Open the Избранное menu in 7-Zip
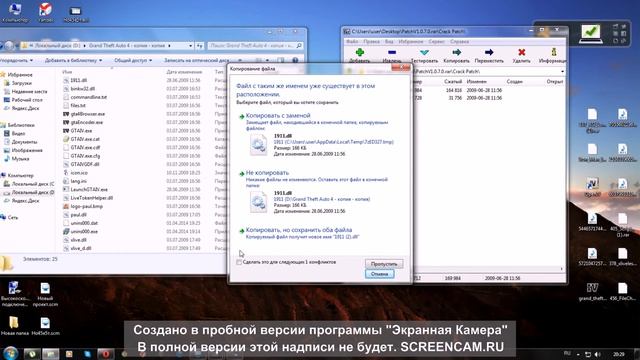Viewport: 640px width, 360px height. point(411,42)
